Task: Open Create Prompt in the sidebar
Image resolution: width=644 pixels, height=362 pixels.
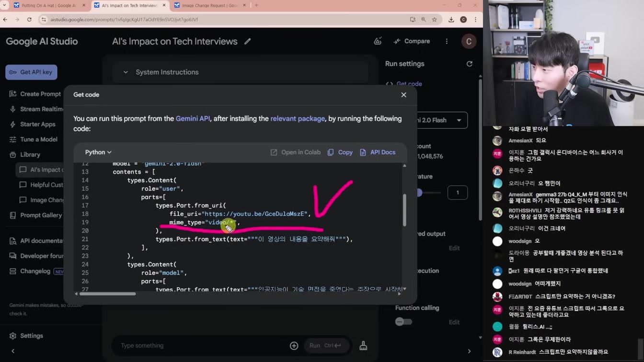Action: click(35, 94)
